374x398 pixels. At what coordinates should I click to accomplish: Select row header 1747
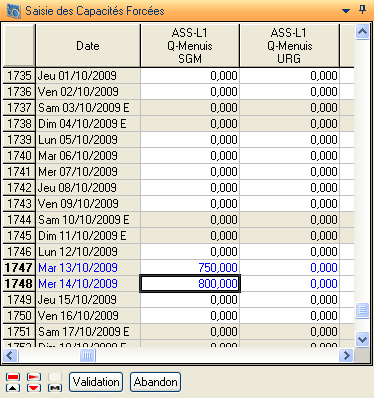tap(19, 268)
